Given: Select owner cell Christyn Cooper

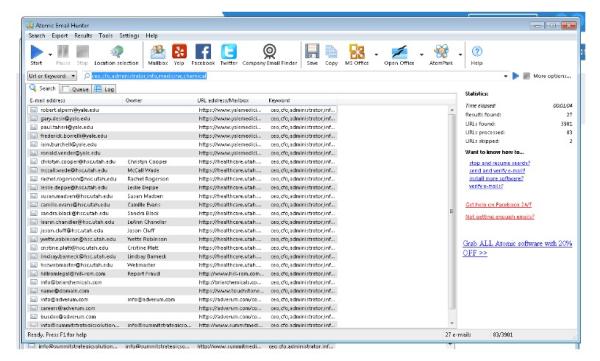Looking at the screenshot, I should click(147, 162).
